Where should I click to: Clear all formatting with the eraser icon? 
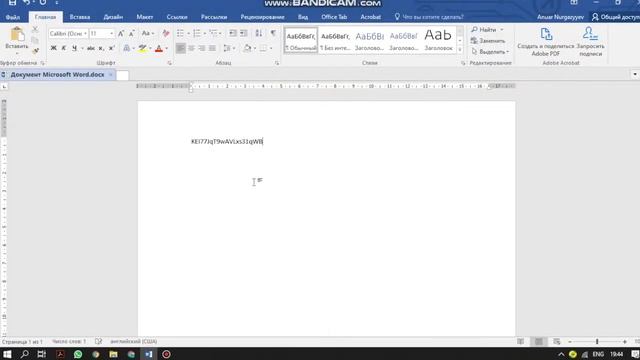point(166,33)
